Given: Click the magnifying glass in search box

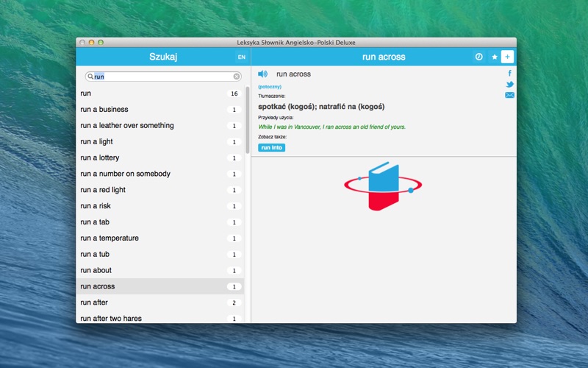Looking at the screenshot, I should tap(90, 77).
